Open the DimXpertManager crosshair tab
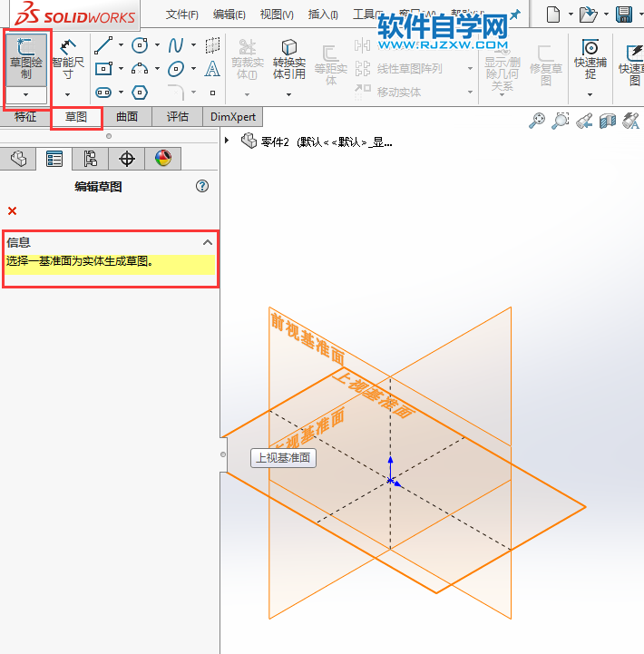644x654 pixels. (126, 159)
